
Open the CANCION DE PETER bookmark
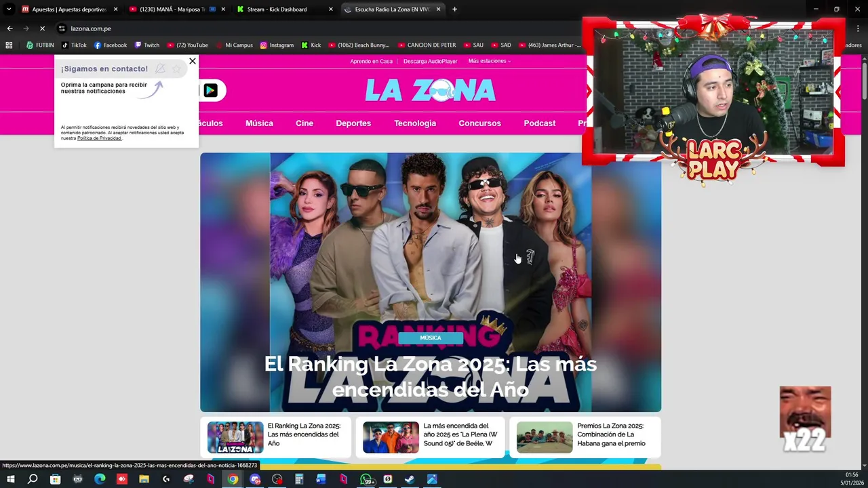click(427, 45)
